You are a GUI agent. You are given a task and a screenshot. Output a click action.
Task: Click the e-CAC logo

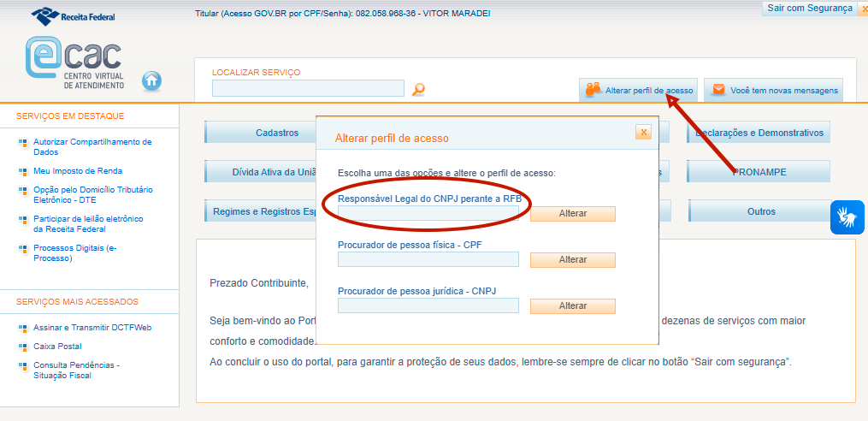click(74, 64)
